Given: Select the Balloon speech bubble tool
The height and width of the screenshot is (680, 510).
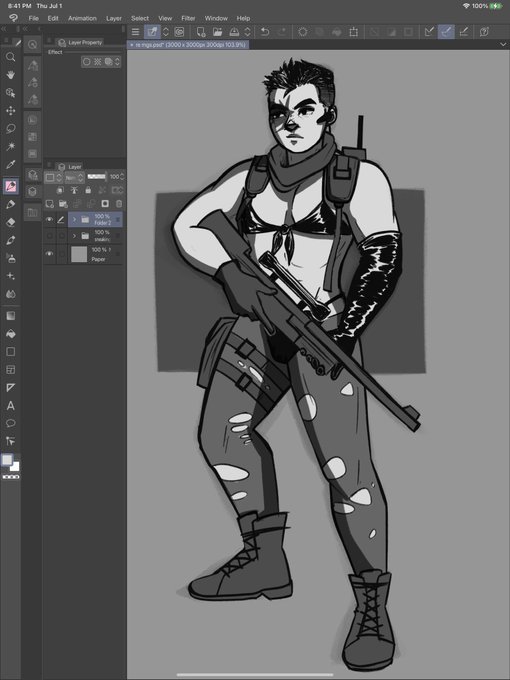Looking at the screenshot, I should pos(10,423).
